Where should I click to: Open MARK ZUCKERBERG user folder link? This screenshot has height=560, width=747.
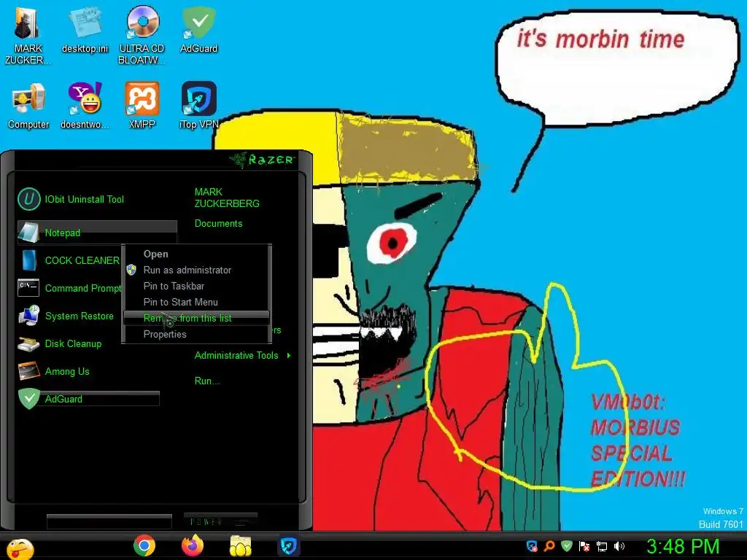227,198
